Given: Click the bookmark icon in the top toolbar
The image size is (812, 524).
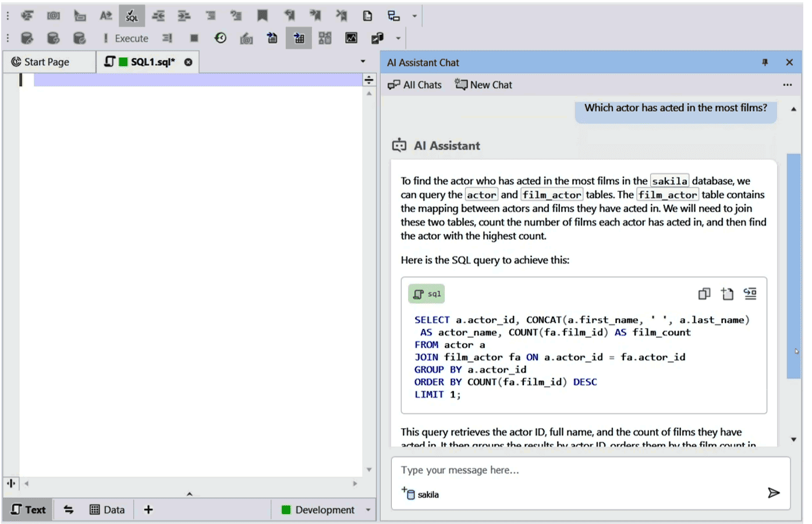Looking at the screenshot, I should point(263,16).
